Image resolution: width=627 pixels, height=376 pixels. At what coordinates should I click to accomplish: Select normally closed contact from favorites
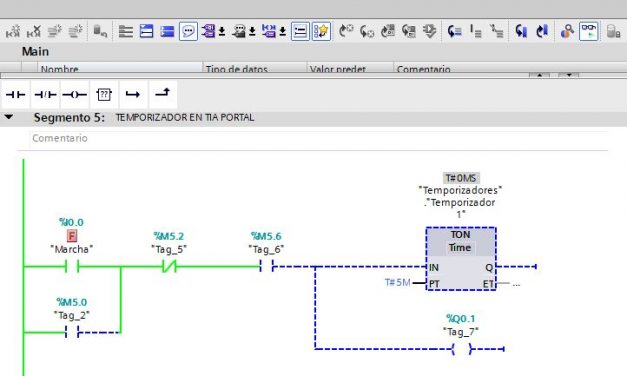click(45, 94)
